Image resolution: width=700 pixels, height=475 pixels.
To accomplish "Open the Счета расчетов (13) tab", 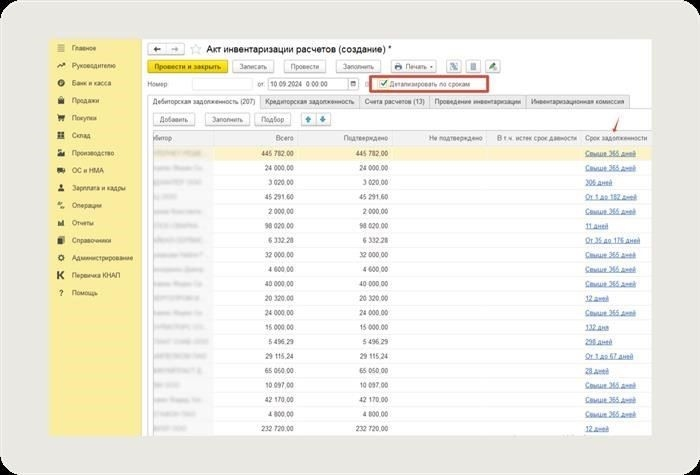I will pyautogui.click(x=394, y=102).
